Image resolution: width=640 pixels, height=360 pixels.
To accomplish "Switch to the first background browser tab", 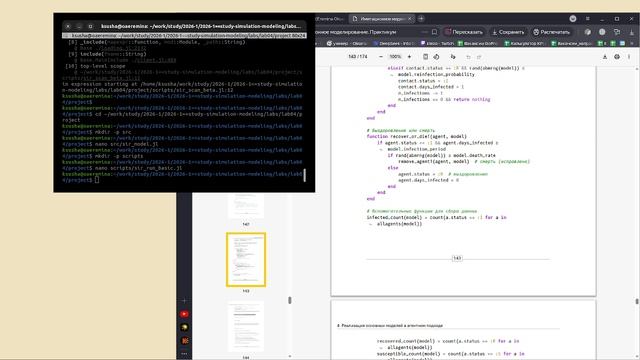I will [329, 19].
